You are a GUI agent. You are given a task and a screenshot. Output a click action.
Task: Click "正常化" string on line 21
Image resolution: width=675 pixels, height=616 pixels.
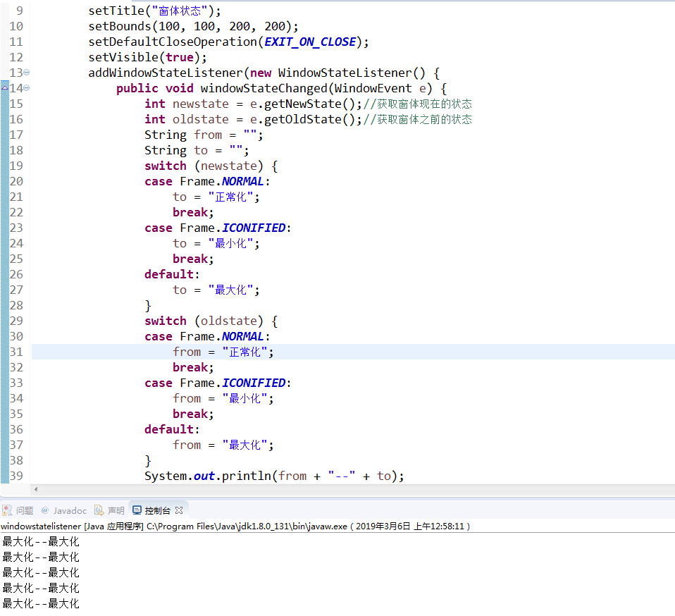tap(230, 197)
